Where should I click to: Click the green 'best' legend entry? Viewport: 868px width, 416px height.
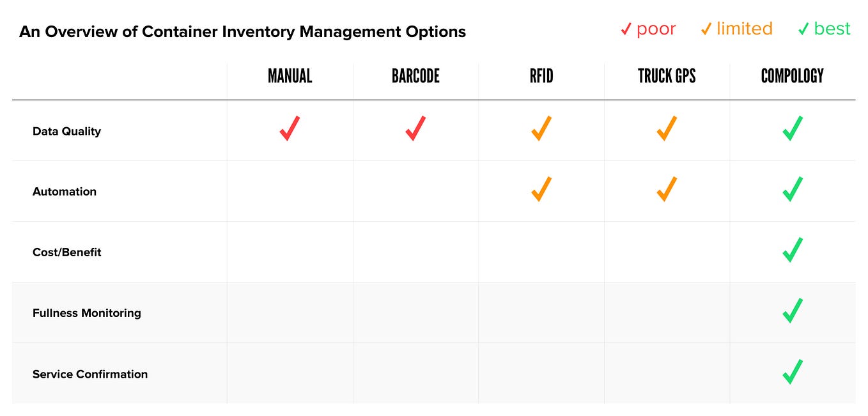coord(825,29)
